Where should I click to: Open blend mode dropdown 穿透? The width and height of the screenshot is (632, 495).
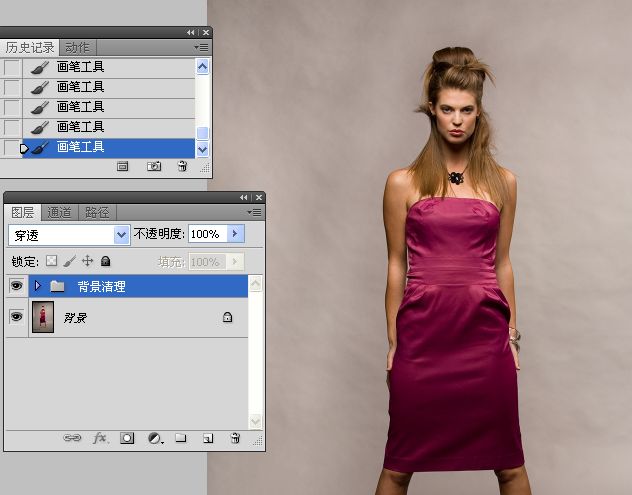coord(121,235)
